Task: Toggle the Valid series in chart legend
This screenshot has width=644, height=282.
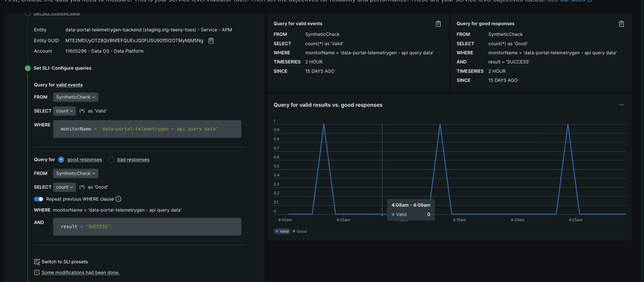Action: pos(282,231)
